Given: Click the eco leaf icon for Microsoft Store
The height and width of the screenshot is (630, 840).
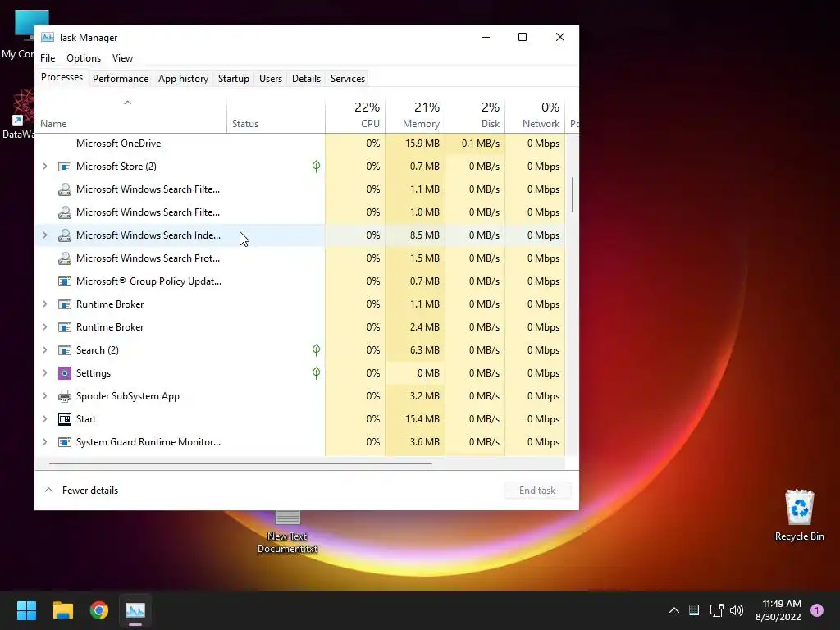Looking at the screenshot, I should 316,167.
